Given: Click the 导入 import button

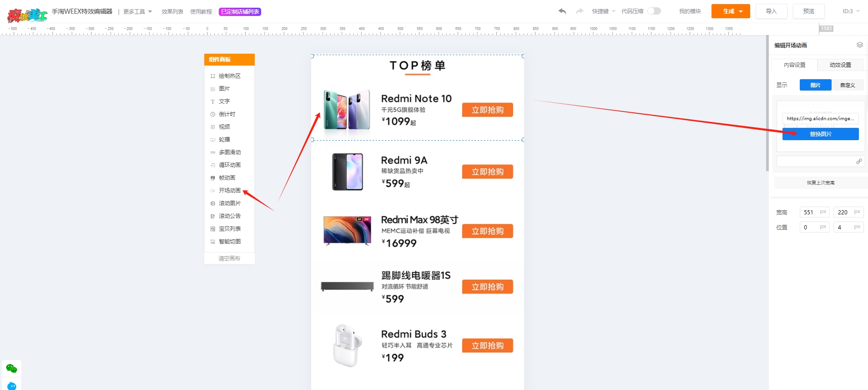Looking at the screenshot, I should tap(771, 11).
